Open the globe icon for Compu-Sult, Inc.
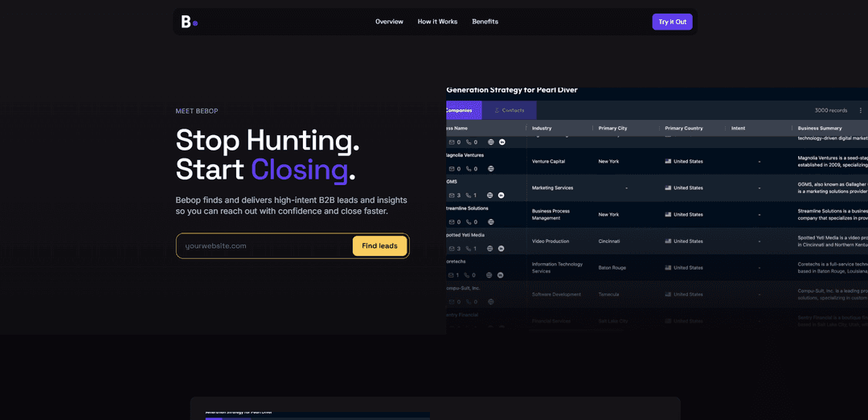 click(x=490, y=302)
